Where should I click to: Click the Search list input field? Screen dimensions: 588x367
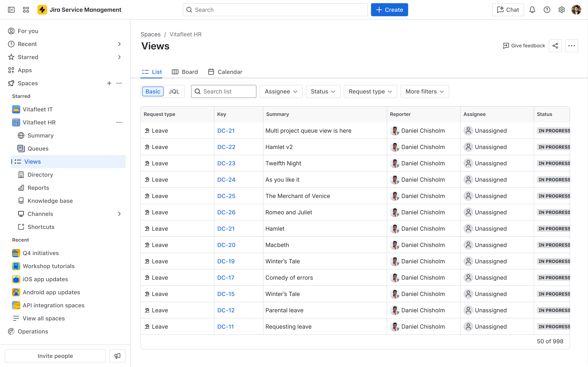[x=224, y=91]
